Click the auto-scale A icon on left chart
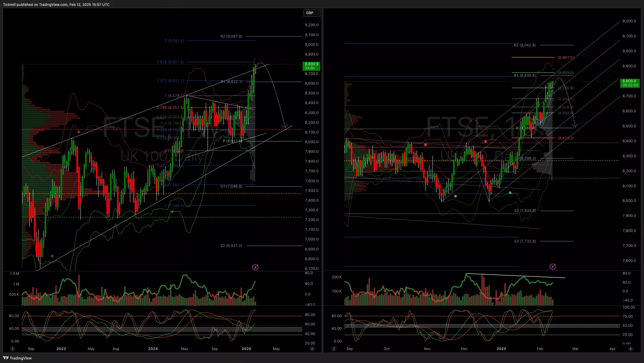644x363 pixels. click(x=312, y=349)
